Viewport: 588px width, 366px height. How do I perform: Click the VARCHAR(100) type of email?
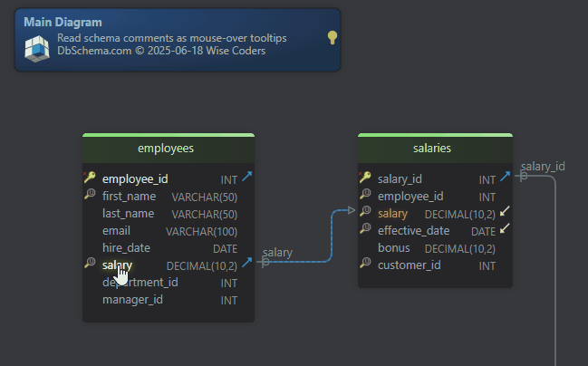click(201, 232)
